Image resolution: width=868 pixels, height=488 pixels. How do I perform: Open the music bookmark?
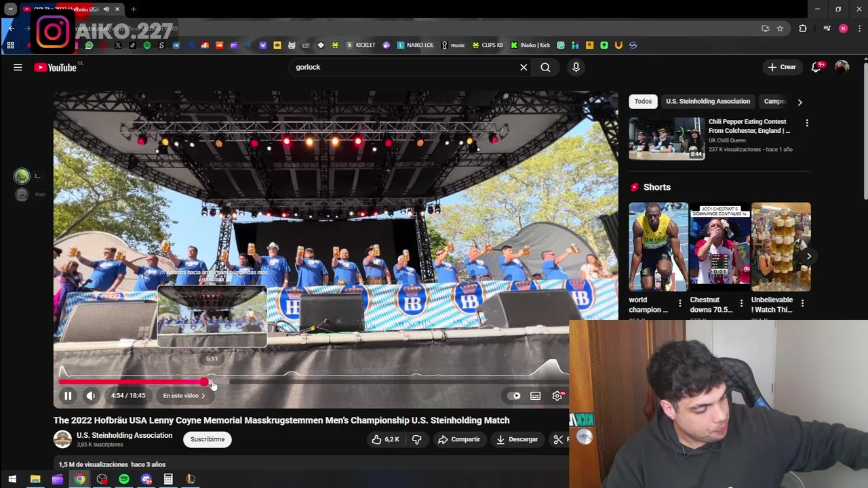(x=454, y=45)
